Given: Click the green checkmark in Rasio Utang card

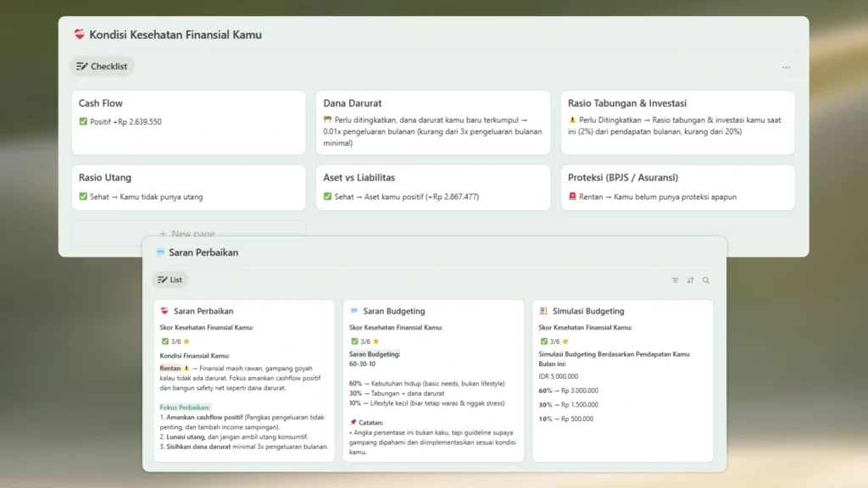Looking at the screenshot, I should click(83, 197).
